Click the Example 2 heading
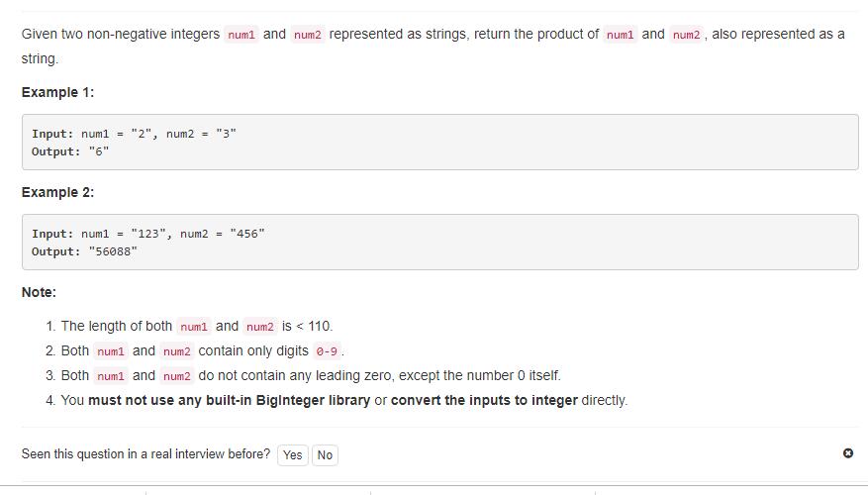868x495 pixels. pyautogui.click(x=57, y=192)
